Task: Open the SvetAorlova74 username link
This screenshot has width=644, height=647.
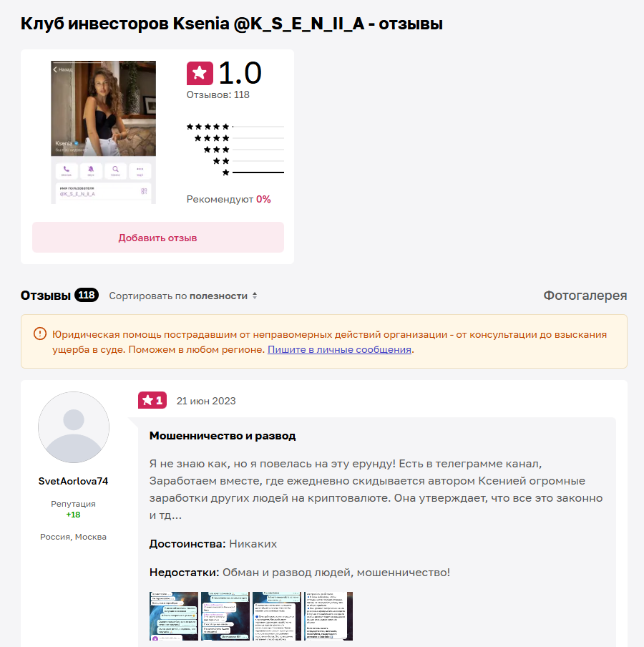Action: coord(74,481)
